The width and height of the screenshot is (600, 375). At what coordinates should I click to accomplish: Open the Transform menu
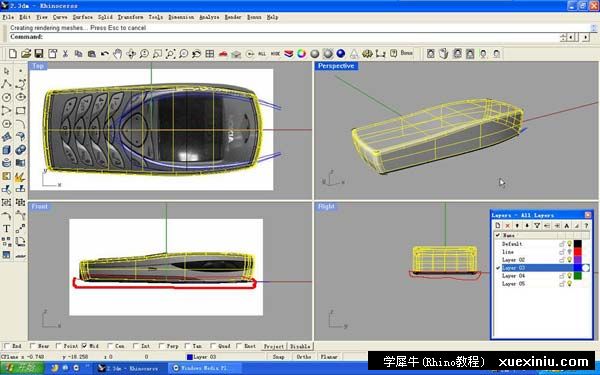130,17
